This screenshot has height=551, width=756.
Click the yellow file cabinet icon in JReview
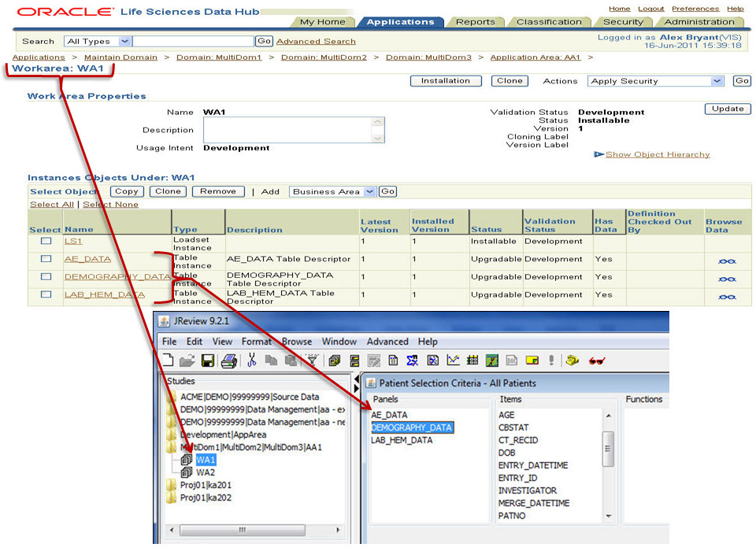point(355,360)
